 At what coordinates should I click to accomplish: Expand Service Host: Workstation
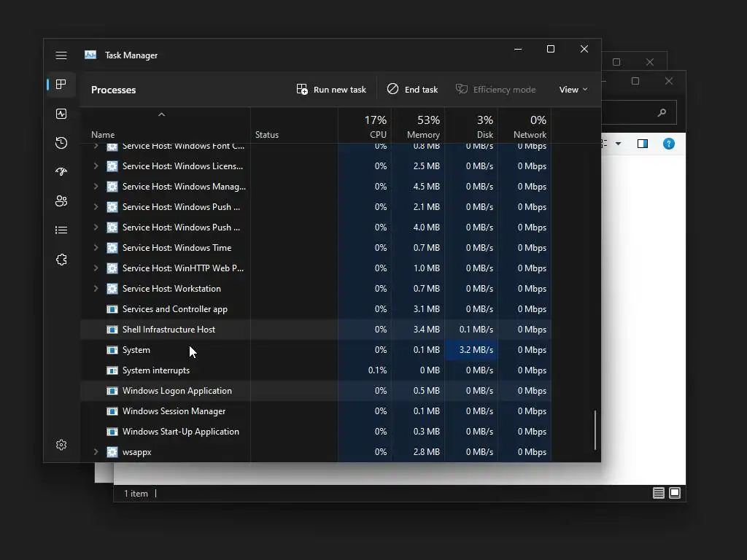96,289
